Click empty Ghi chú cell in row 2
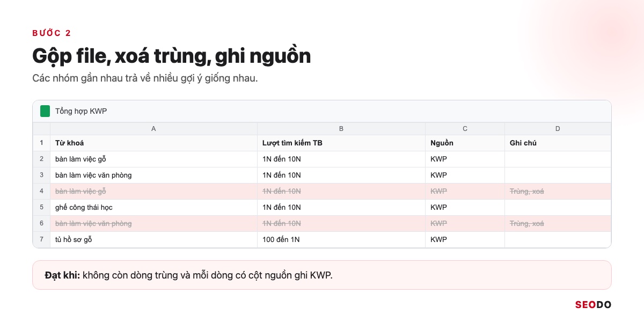 pyautogui.click(x=558, y=159)
